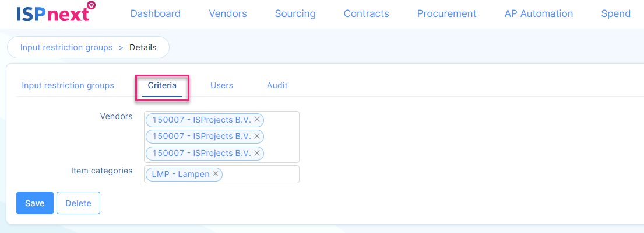The image size is (644, 233).
Task: Open the Contracts menu
Action: pos(367,13)
